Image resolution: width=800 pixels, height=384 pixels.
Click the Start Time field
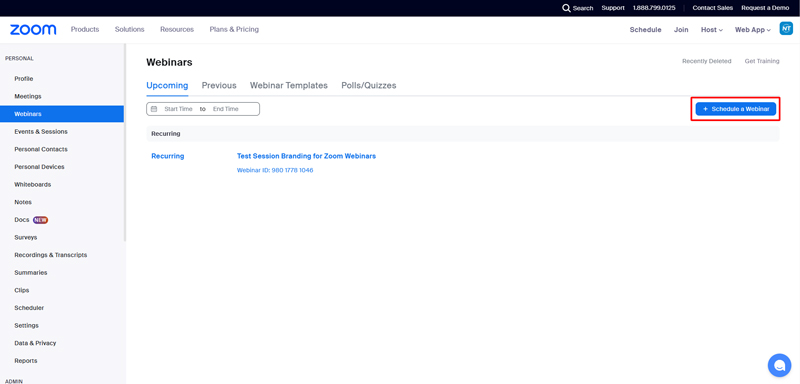click(178, 109)
